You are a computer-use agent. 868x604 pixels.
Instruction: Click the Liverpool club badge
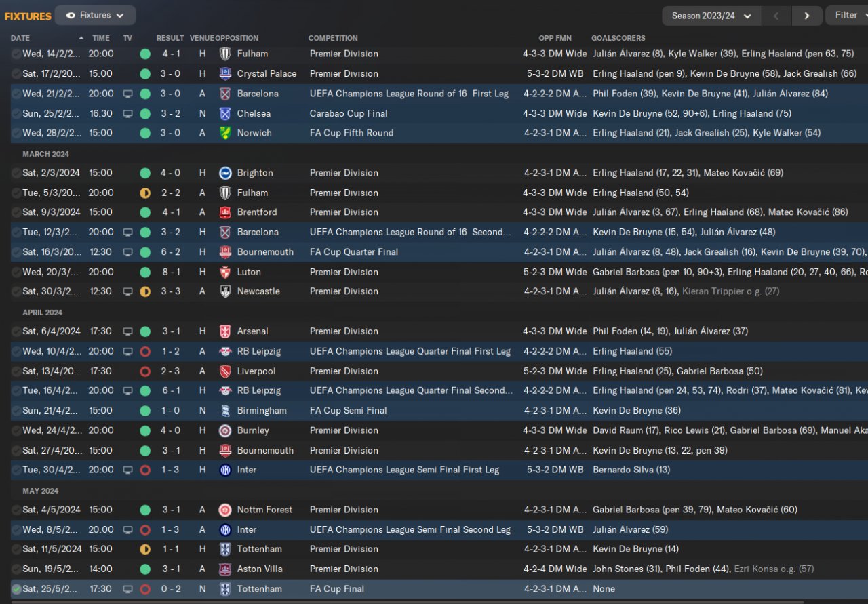tap(225, 371)
